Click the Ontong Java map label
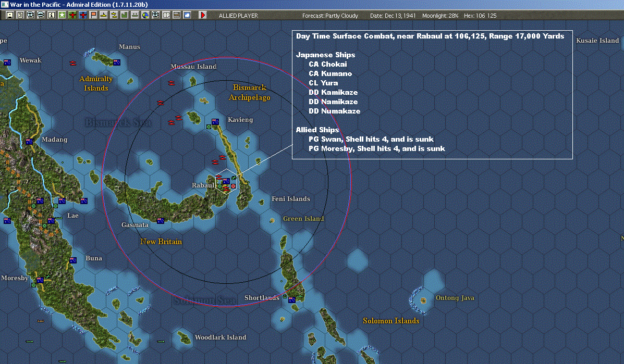Image resolution: width=624 pixels, height=364 pixels. click(455, 298)
